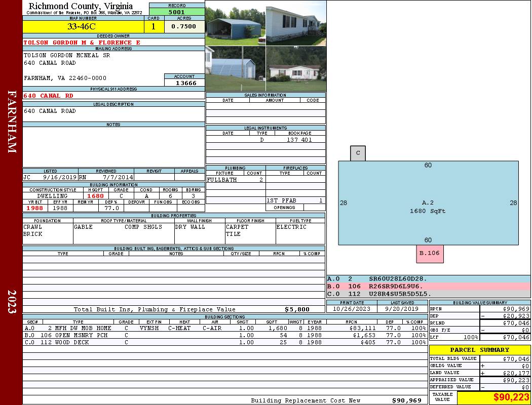Click print date 10/26/2023

pos(352,309)
